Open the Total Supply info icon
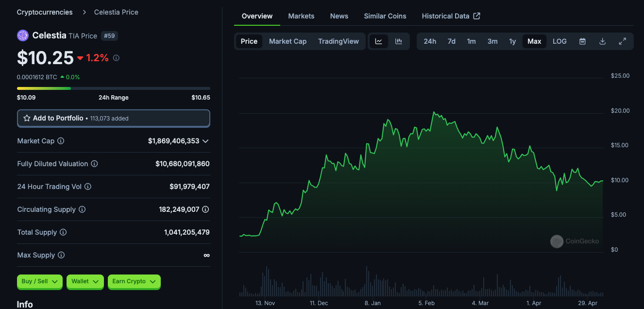 pyautogui.click(x=63, y=232)
